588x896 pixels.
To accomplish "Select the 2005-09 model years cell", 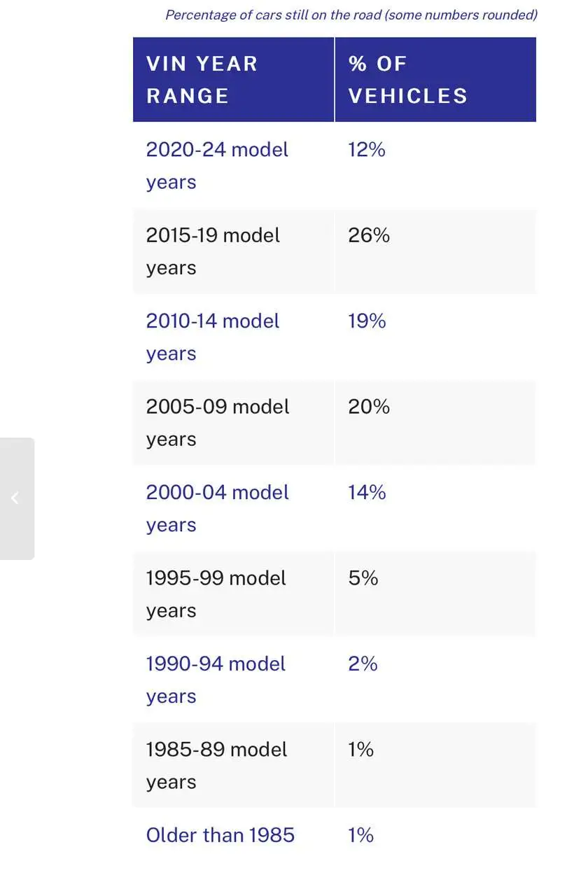I will (217, 423).
